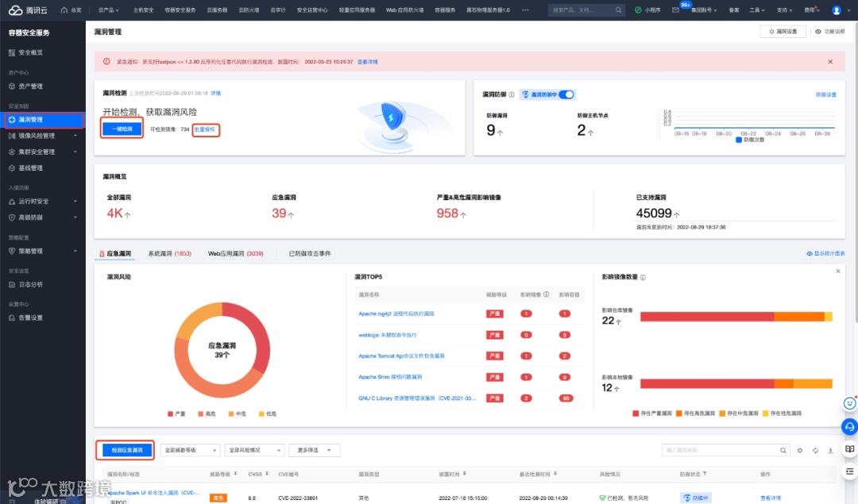The image size is (858, 504).
Task: Click info icon beside 影响镜像 column
Action: 546,294
